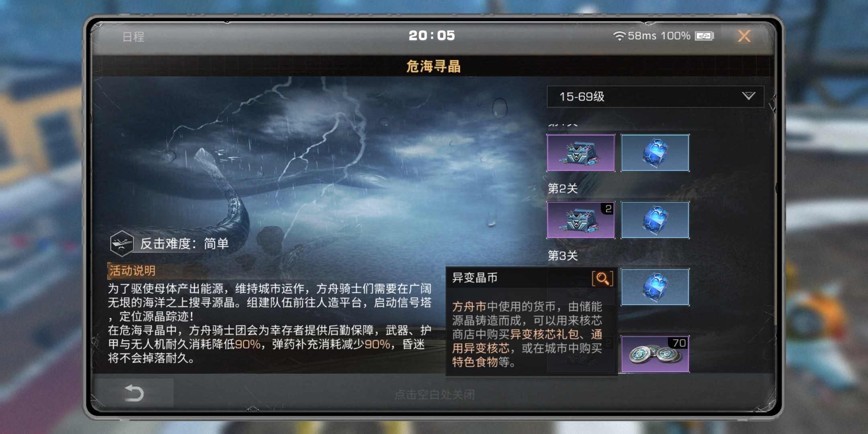Image resolution: width=868 pixels, height=434 pixels.
Task: Click the battery status icon
Action: tap(704, 36)
